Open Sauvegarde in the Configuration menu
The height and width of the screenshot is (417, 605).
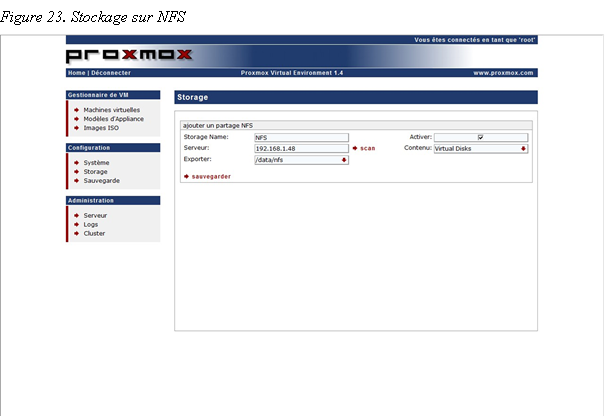click(x=101, y=181)
